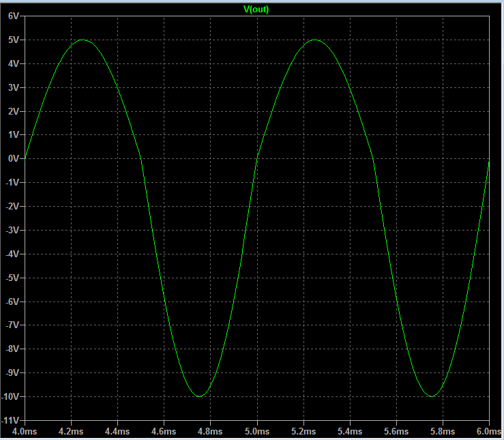This screenshot has height=440, width=504.
Task: Click the -5V vertical axis label
Action: point(13,278)
